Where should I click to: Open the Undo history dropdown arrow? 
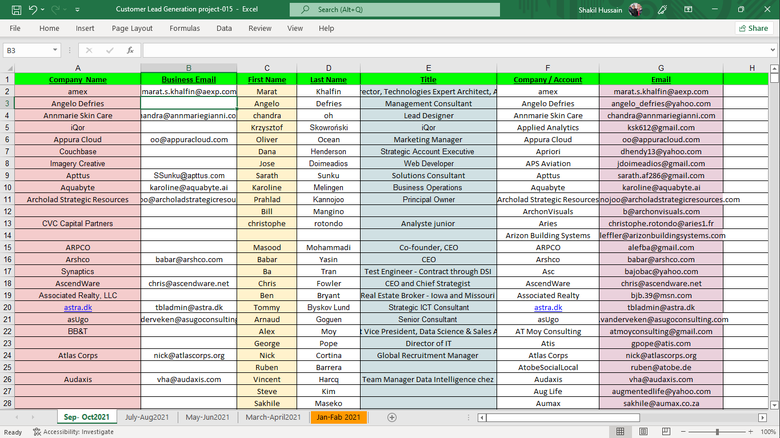pyautogui.click(x=43, y=9)
